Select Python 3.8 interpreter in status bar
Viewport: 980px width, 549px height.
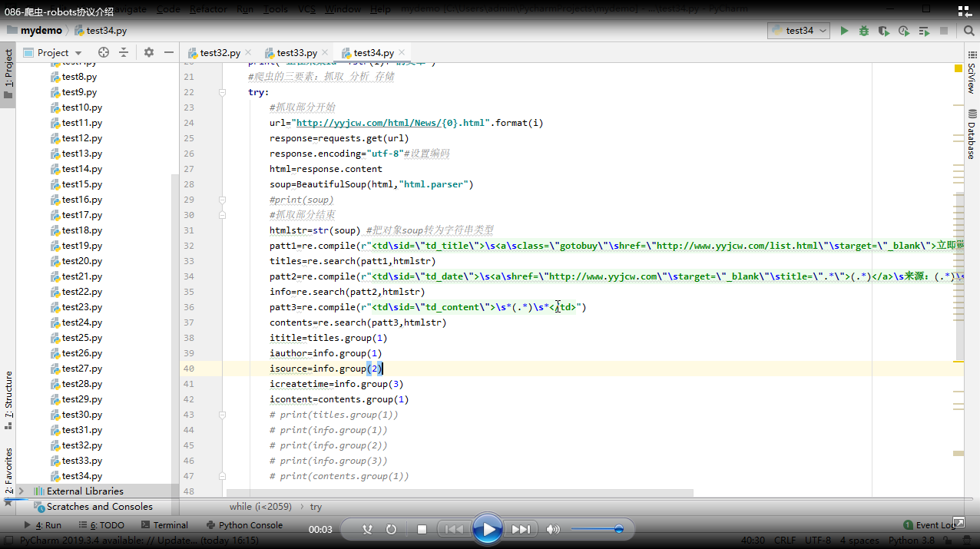[912, 541]
